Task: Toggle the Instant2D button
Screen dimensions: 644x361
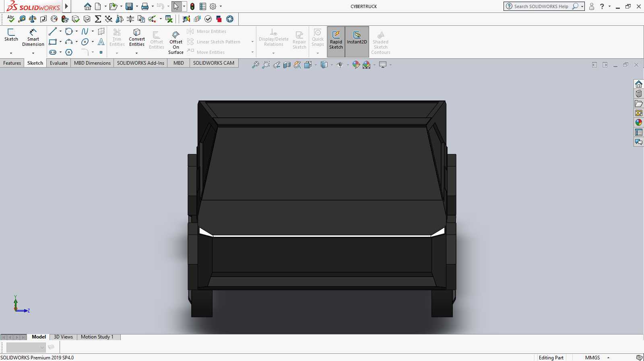Action: [357, 42]
